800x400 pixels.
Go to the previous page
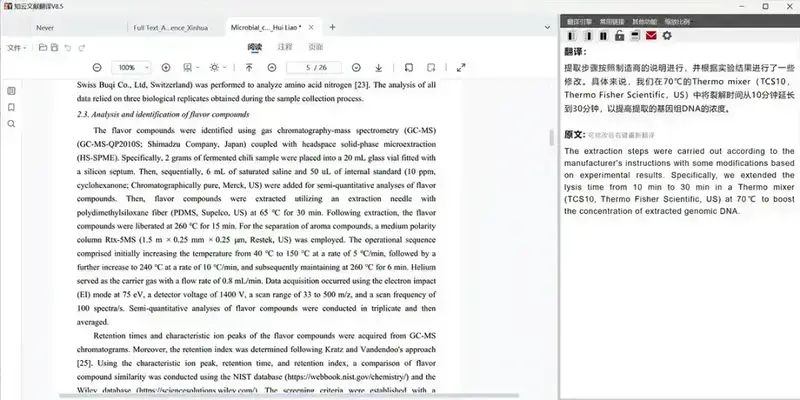[272, 67]
